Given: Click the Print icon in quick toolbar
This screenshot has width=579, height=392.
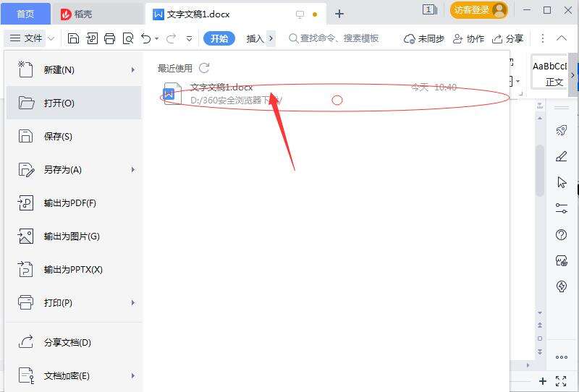Looking at the screenshot, I should pos(110,38).
